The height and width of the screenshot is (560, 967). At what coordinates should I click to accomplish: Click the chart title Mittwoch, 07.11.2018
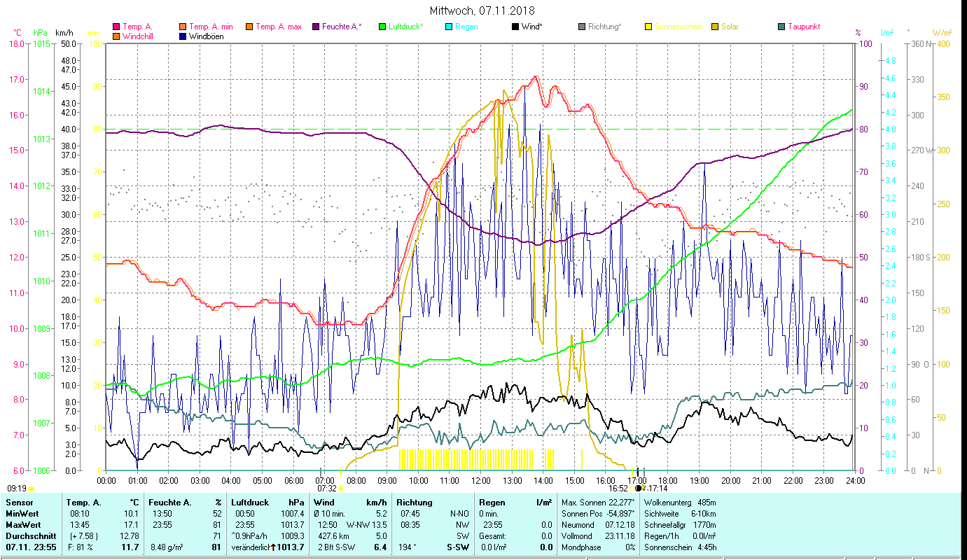[x=482, y=10]
